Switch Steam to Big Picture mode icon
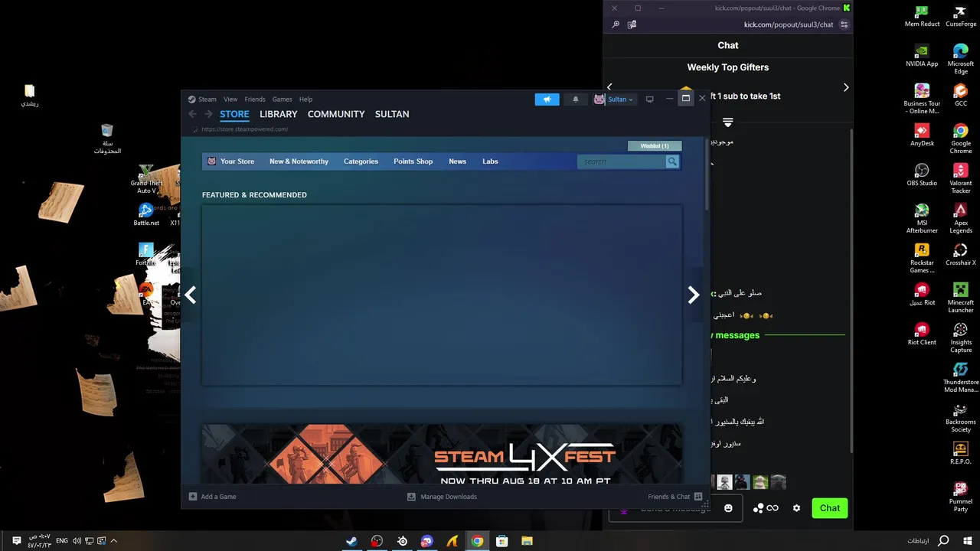 click(x=649, y=99)
